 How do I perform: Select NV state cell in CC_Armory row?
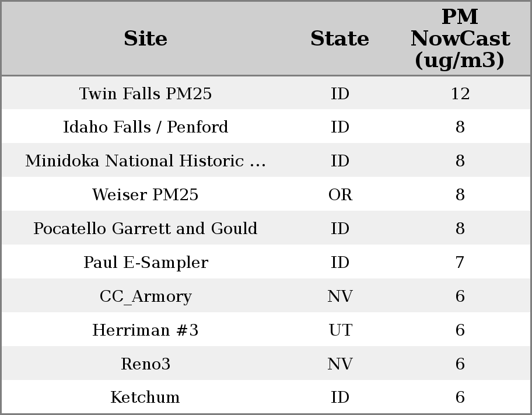340,296
